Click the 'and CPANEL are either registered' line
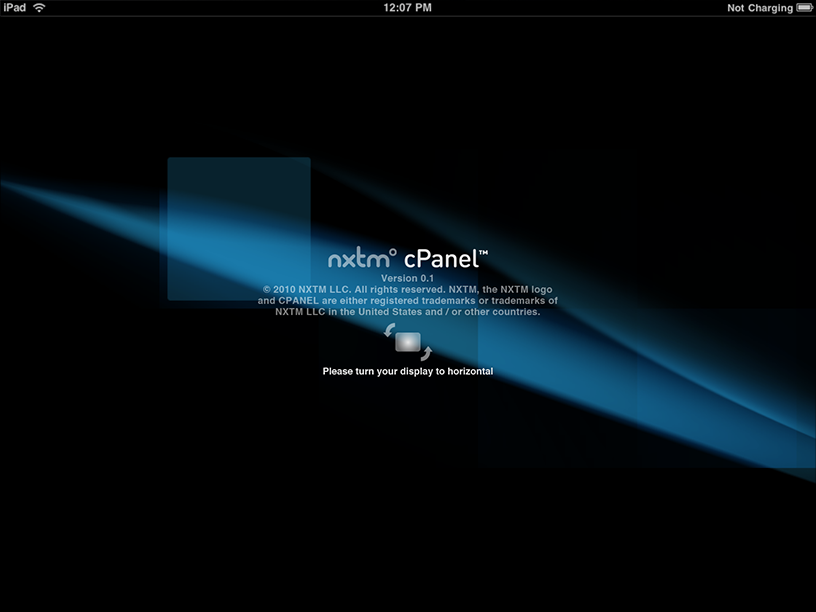Viewport: 816px width, 612px height. [407, 301]
